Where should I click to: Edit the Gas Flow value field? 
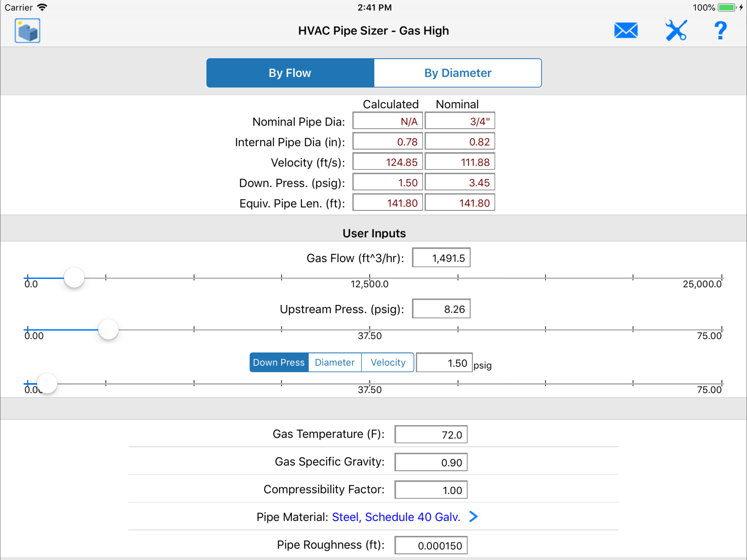(441, 258)
